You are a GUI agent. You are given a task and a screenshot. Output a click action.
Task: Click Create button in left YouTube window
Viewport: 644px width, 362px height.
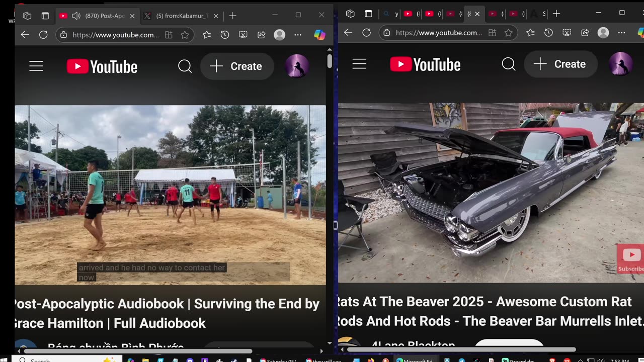(x=237, y=66)
